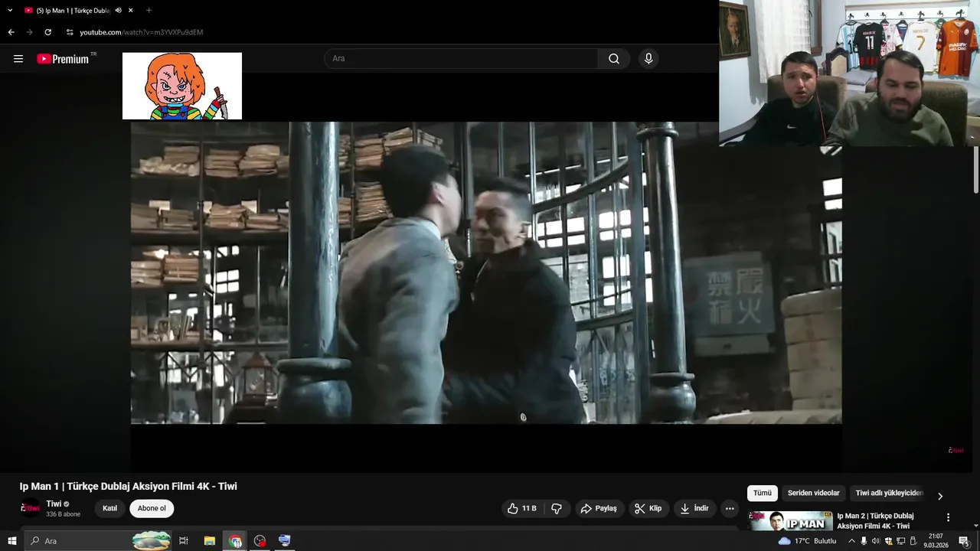This screenshot has height=551, width=980.
Task: Open the volume control tray icon
Action: 876,541
